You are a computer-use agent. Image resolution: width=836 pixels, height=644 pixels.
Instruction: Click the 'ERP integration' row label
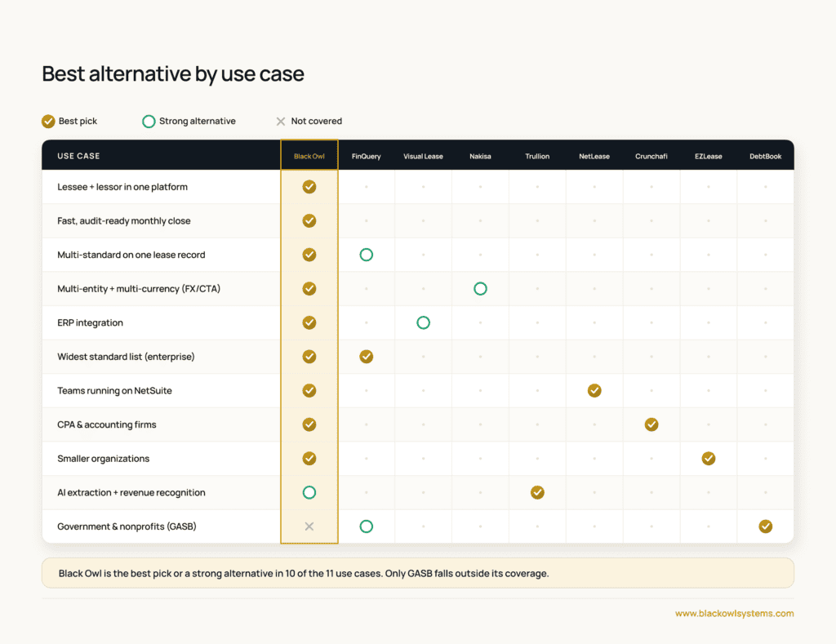[x=90, y=323]
